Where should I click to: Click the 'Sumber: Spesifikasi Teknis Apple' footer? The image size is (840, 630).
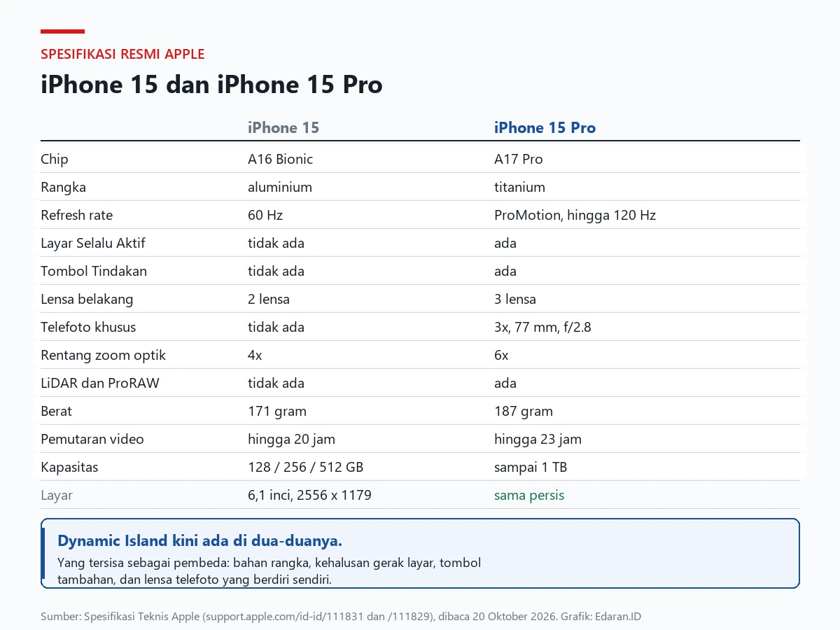(x=341, y=617)
